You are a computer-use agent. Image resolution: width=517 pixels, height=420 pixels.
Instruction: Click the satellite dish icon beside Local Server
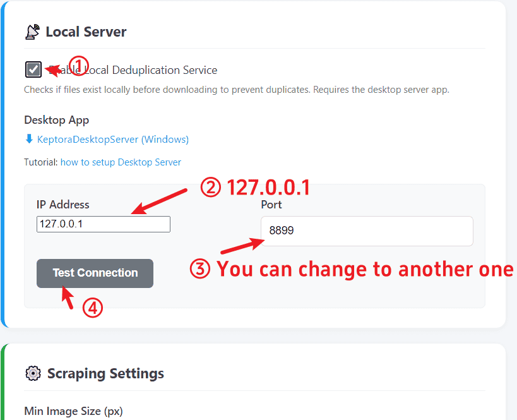point(32,32)
